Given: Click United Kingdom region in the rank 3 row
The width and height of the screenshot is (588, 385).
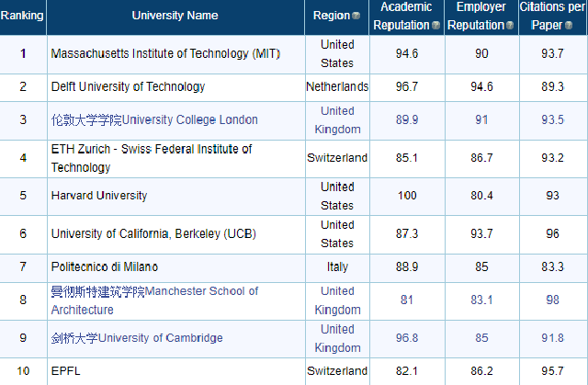Looking at the screenshot, I should pos(337,119).
